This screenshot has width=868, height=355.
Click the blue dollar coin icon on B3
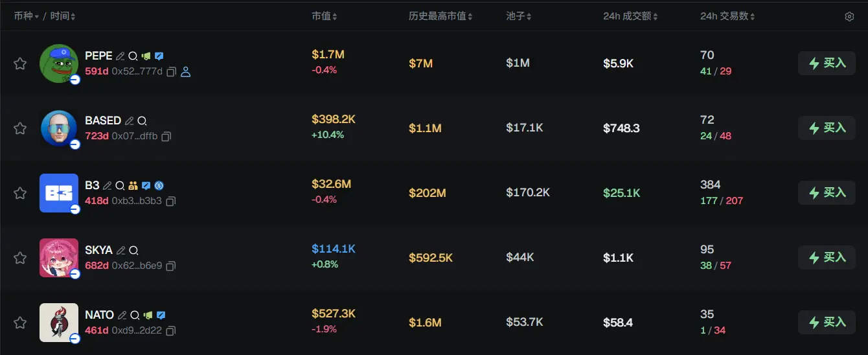pyautogui.click(x=159, y=186)
